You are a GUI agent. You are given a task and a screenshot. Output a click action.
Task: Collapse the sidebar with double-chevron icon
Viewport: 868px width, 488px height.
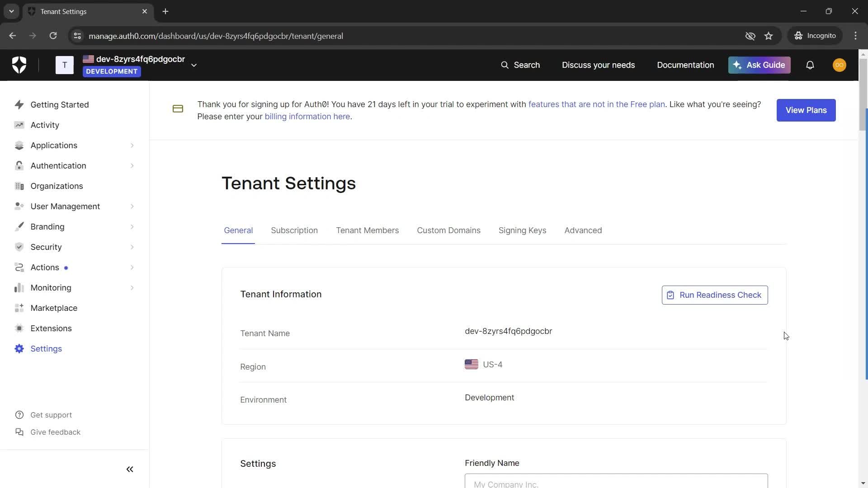130,469
